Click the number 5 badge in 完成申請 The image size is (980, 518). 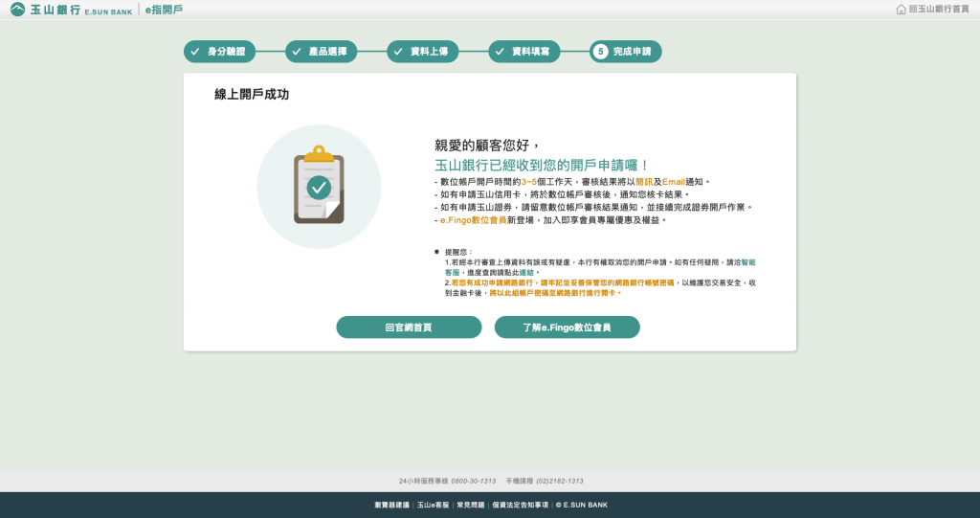click(x=600, y=52)
